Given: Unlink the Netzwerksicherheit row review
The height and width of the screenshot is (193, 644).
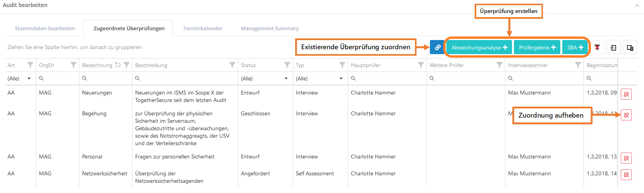Looking at the screenshot, I should [x=626, y=175].
